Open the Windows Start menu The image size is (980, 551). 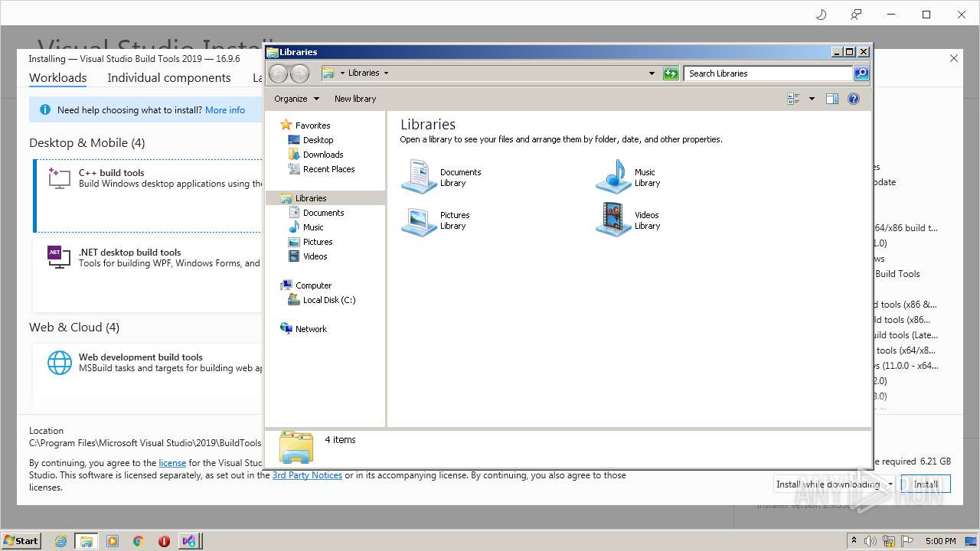21,540
